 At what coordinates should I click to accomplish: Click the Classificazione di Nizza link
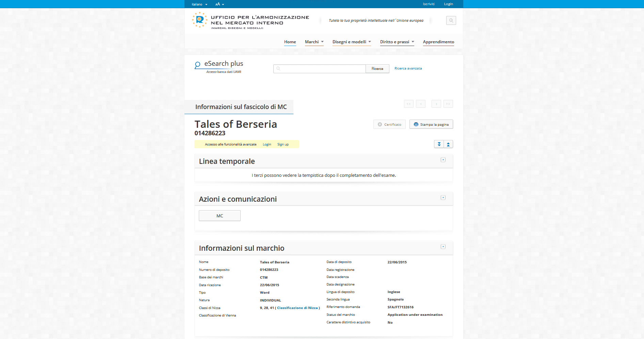point(297,308)
